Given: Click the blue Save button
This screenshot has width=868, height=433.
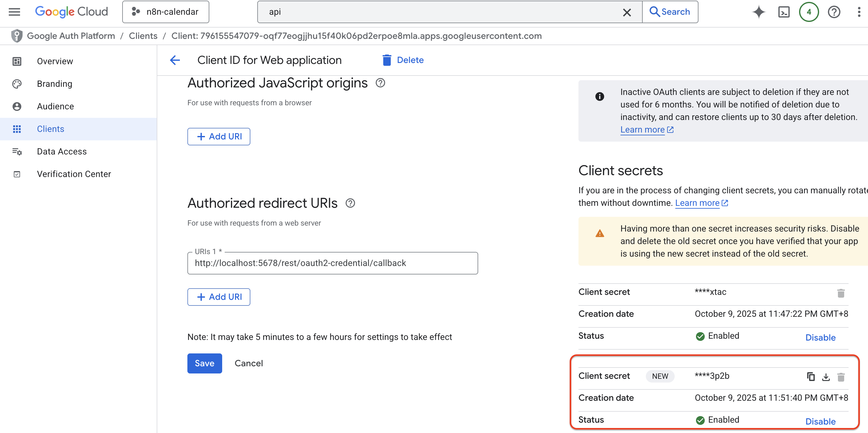Looking at the screenshot, I should (x=204, y=363).
